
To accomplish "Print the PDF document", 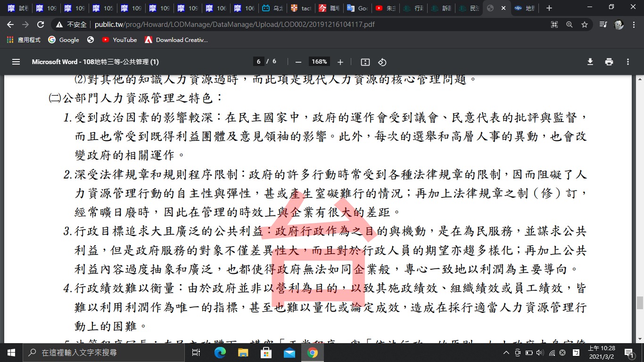I will 609,62.
